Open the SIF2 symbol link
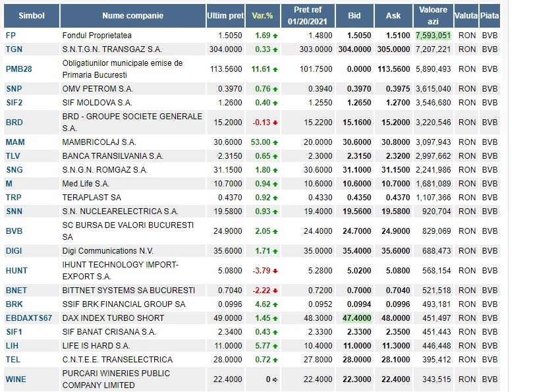Viewport: 558px width, 392px height. tap(14, 103)
